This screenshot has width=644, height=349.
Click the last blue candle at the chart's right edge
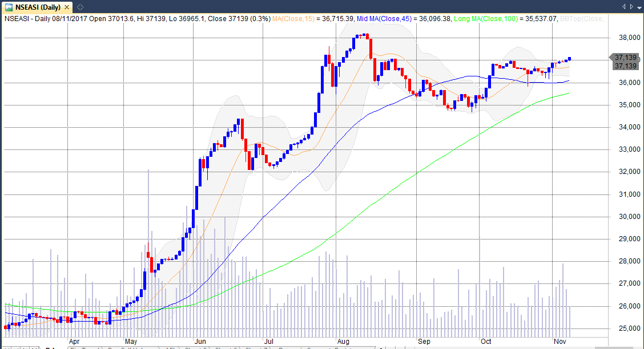pos(569,58)
